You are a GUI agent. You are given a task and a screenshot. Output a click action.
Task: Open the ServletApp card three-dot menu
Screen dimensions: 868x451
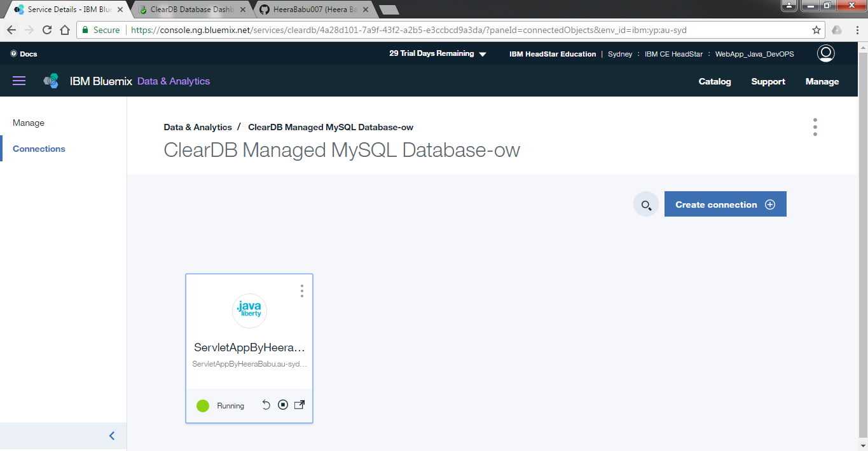(x=301, y=291)
